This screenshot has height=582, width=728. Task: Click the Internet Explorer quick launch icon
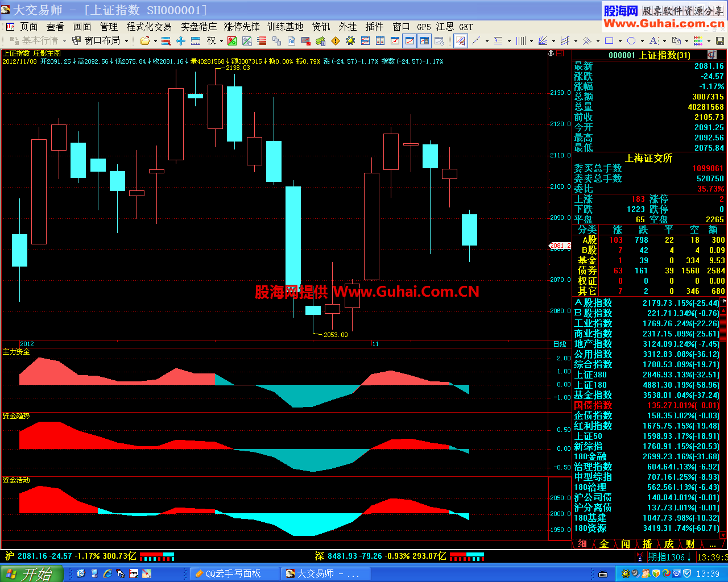point(107,573)
